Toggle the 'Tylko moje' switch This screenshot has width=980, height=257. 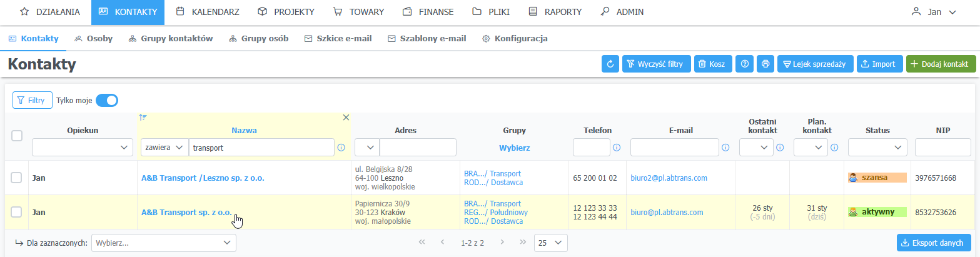click(107, 100)
